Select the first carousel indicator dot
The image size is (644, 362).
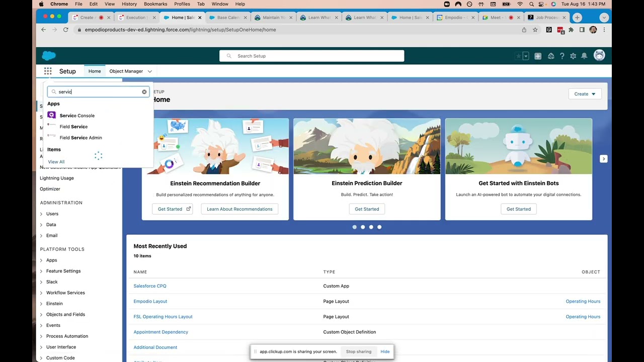(x=355, y=227)
